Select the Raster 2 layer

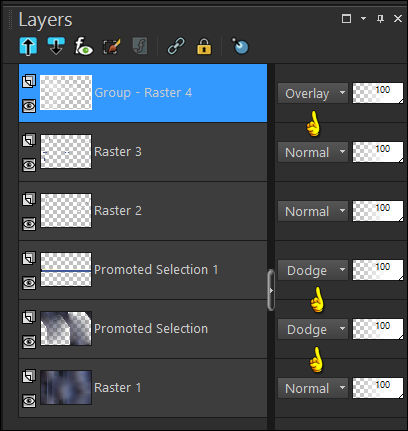(143, 211)
